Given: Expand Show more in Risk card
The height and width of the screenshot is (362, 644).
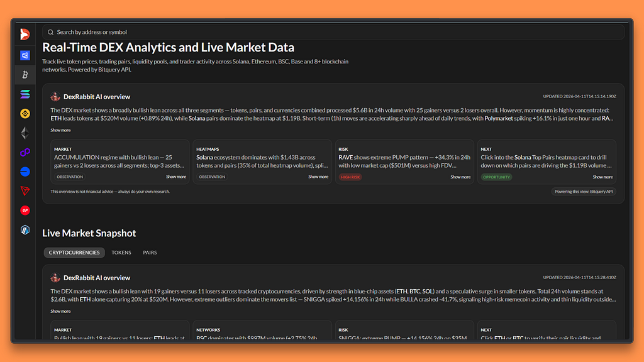Looking at the screenshot, I should (x=460, y=177).
